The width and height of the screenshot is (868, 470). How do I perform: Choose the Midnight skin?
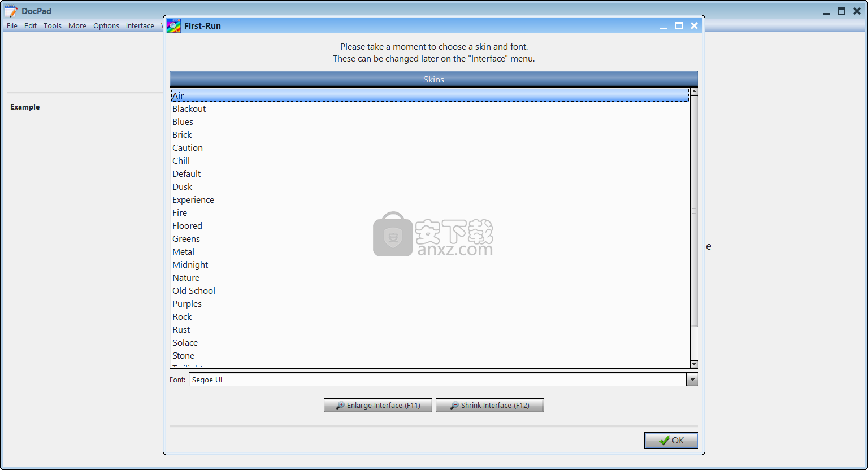click(429, 264)
